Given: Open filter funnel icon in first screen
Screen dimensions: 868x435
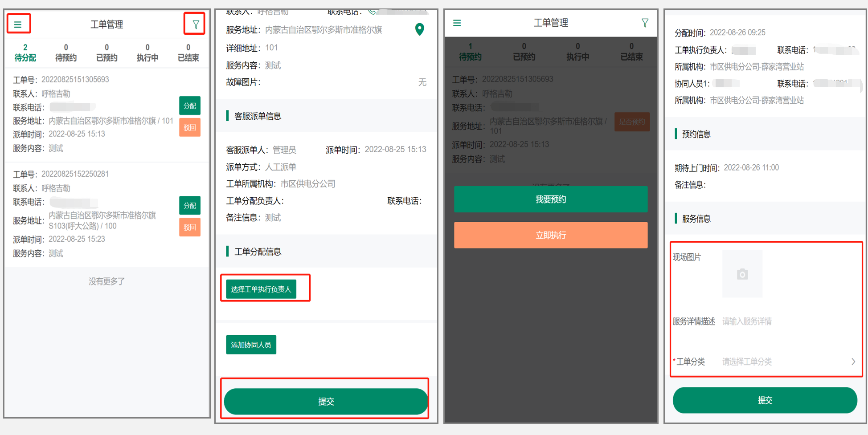Looking at the screenshot, I should pyautogui.click(x=196, y=24).
